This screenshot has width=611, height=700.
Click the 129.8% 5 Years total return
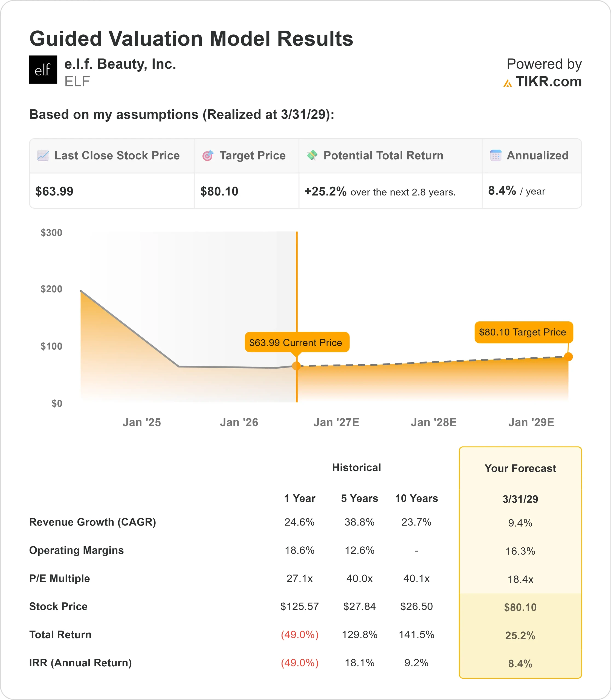pyautogui.click(x=360, y=635)
